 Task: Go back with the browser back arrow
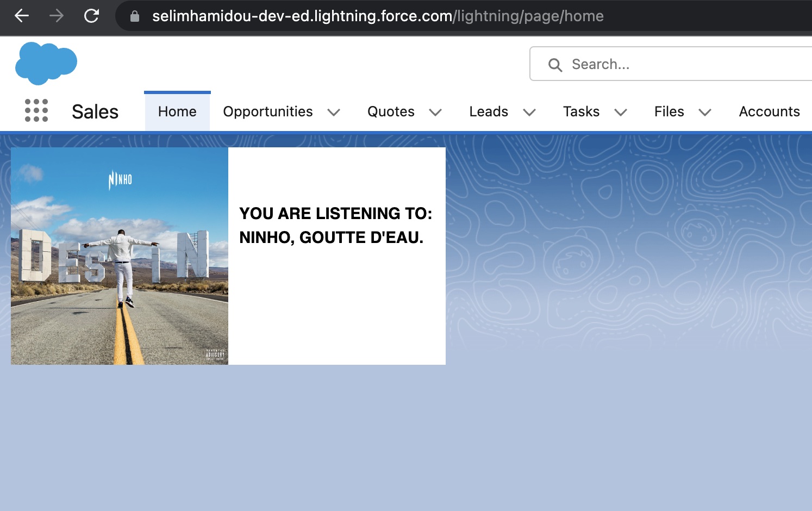[x=22, y=16]
